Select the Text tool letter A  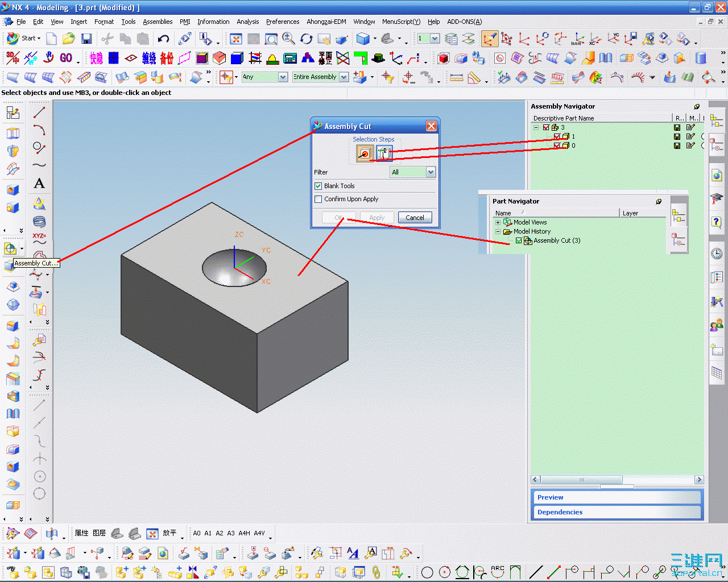pos(39,183)
